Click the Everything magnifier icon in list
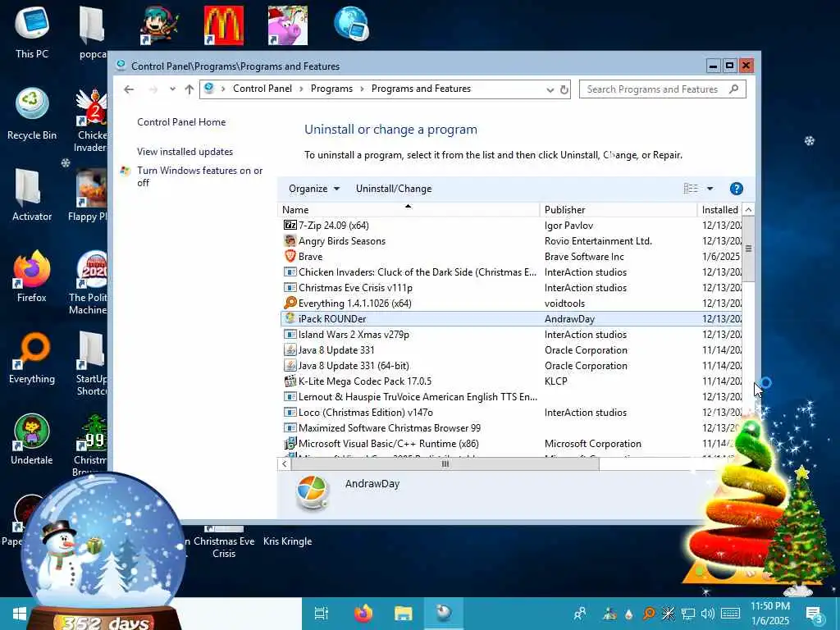The height and width of the screenshot is (630, 840). click(290, 303)
